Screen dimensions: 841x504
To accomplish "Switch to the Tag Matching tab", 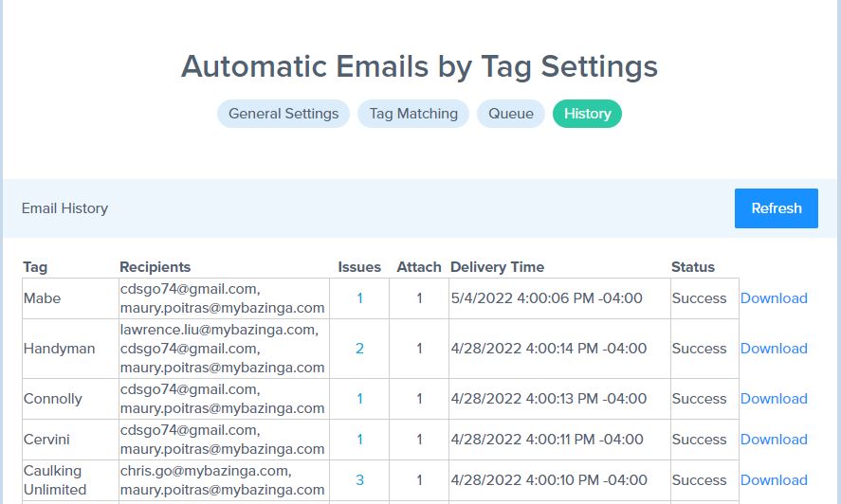I will (413, 114).
